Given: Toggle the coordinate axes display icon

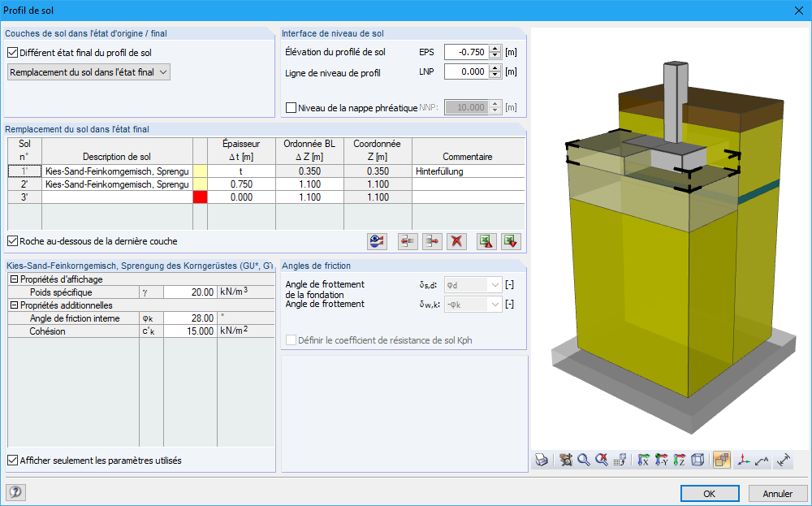Looking at the screenshot, I should [744, 460].
